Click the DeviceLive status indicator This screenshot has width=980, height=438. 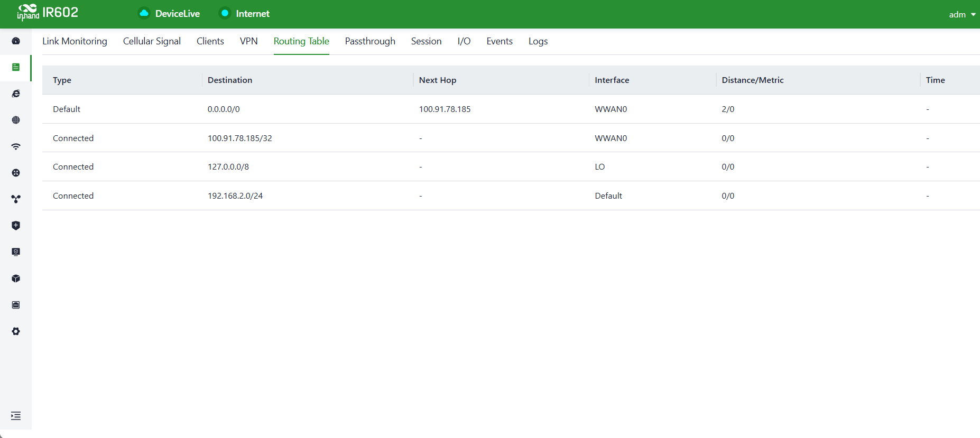(x=169, y=14)
